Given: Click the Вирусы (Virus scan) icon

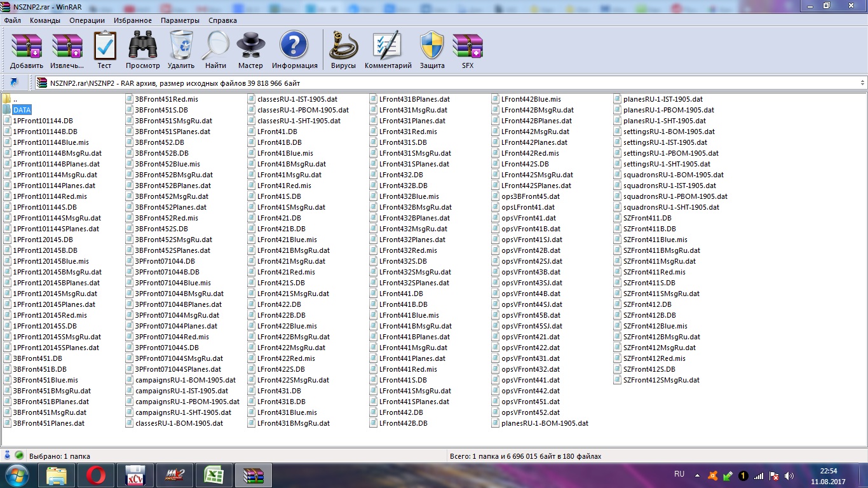Looking at the screenshot, I should pos(343,50).
